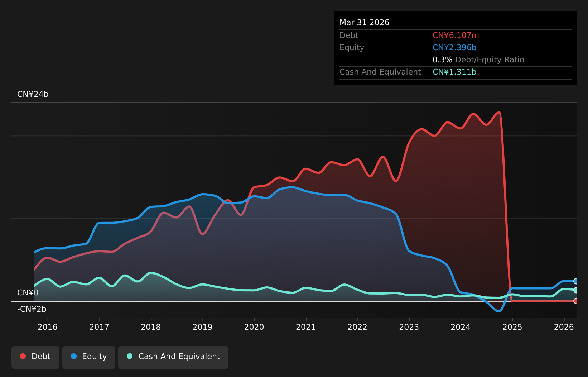The image size is (588, 377).
Task: Click the -CN¥2b y-axis label
Action: coord(32,309)
